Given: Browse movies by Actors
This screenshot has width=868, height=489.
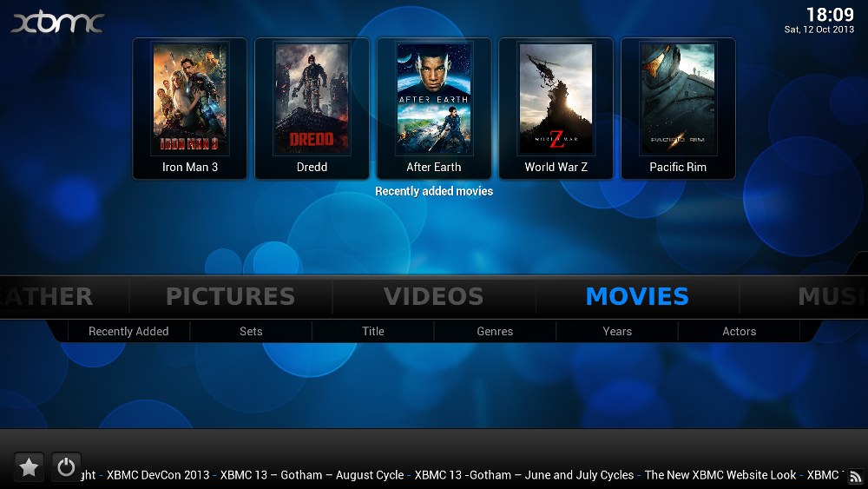Looking at the screenshot, I should pyautogui.click(x=739, y=331).
